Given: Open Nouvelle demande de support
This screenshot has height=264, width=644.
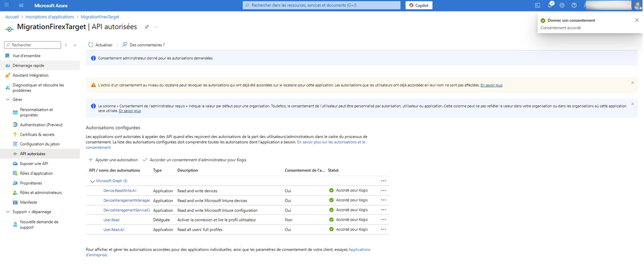Looking at the screenshot, I should pos(39,225).
